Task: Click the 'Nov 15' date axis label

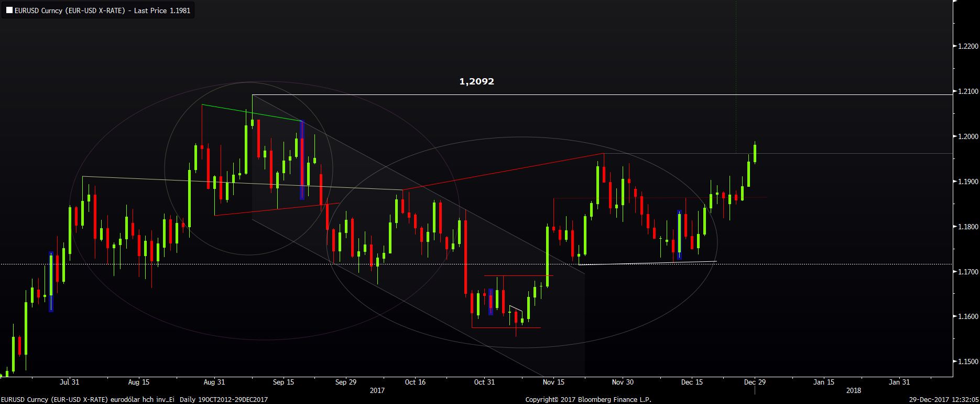Action: tap(553, 382)
